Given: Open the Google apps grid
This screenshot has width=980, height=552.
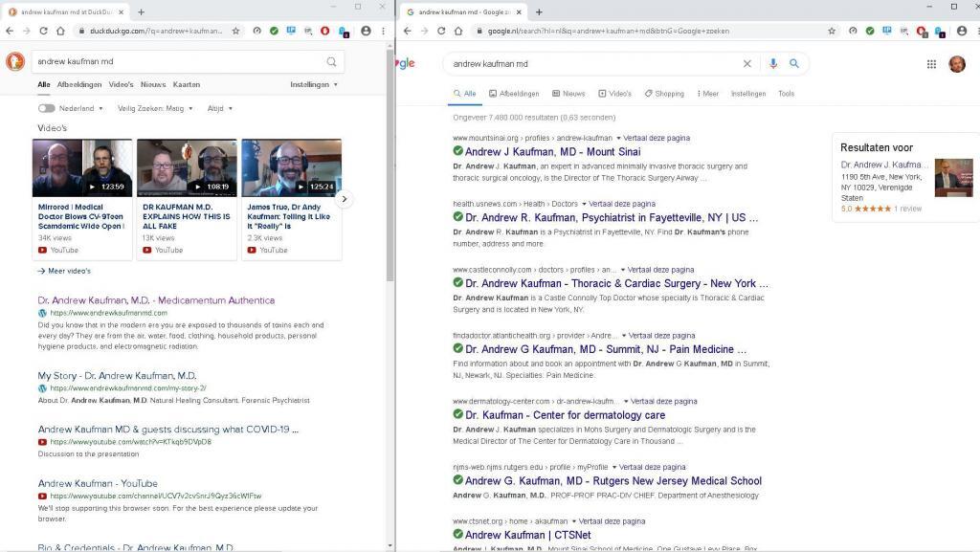Looking at the screenshot, I should (x=931, y=64).
